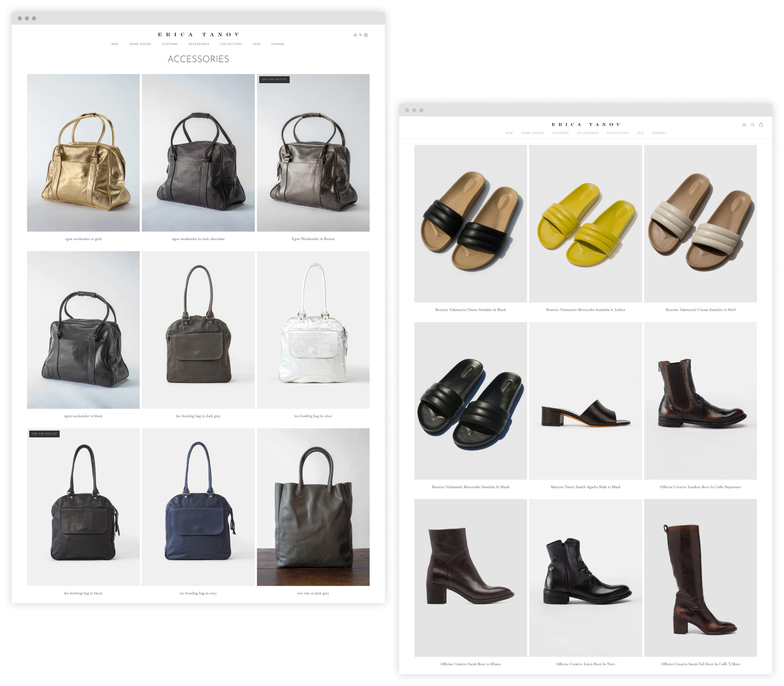
Task: Open account icon in the shoes window header
Action: (744, 125)
